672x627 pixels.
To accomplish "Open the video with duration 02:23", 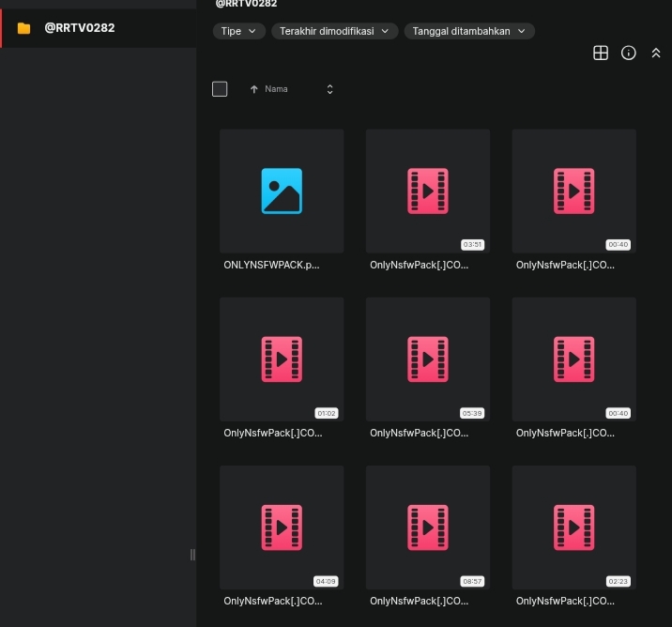I will point(573,528).
